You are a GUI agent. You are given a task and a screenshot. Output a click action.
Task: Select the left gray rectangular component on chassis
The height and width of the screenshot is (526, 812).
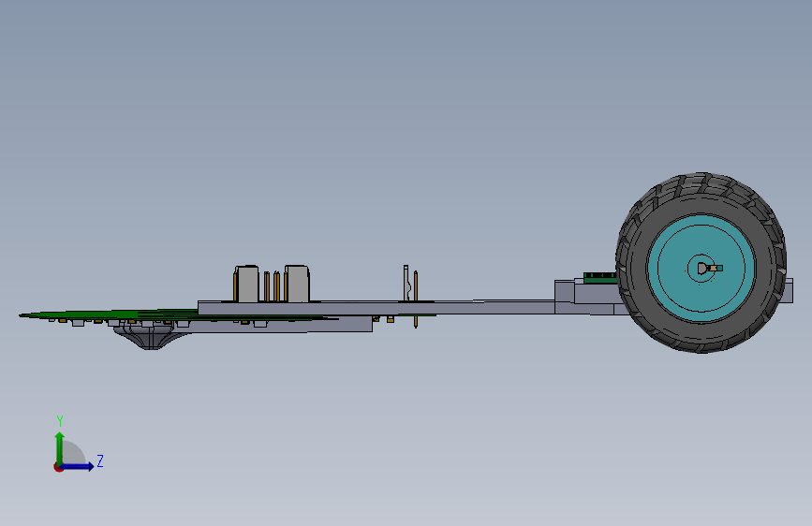click(x=247, y=284)
